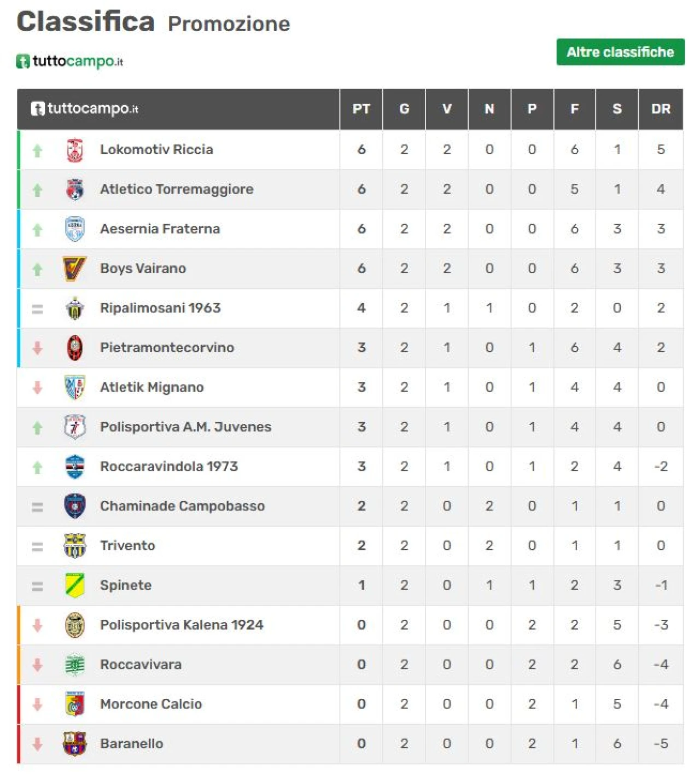Open the Altre classifiche button
This screenshot has height=774, width=700.
(620, 52)
